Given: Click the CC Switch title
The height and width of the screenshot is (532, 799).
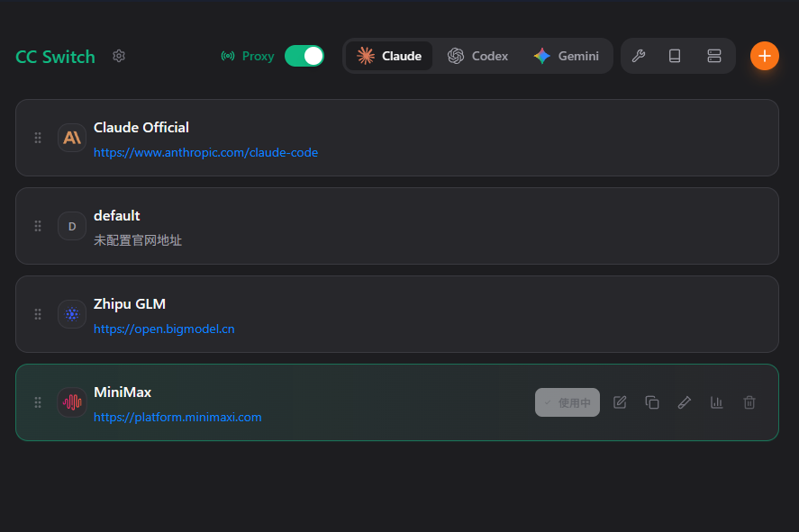Looking at the screenshot, I should (55, 57).
